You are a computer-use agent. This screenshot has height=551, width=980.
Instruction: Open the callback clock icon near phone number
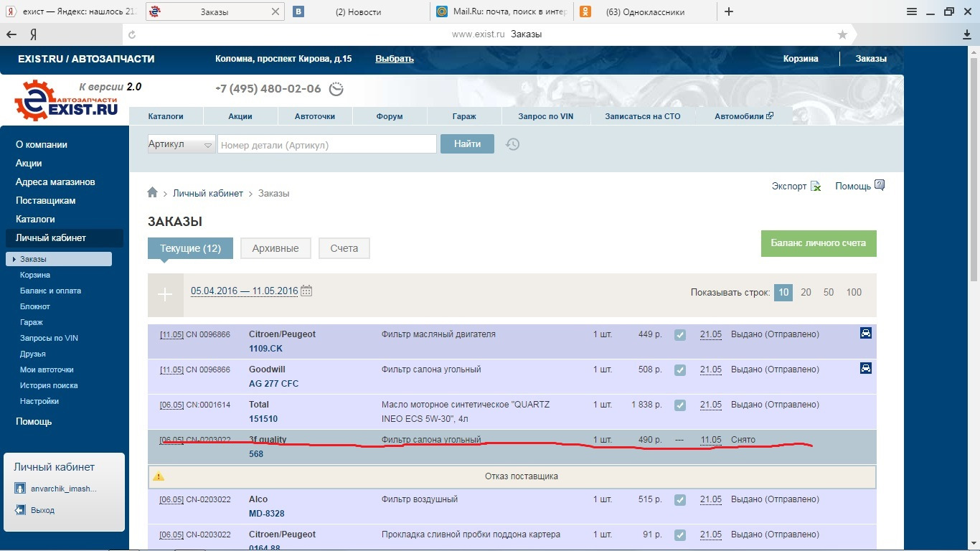click(336, 89)
